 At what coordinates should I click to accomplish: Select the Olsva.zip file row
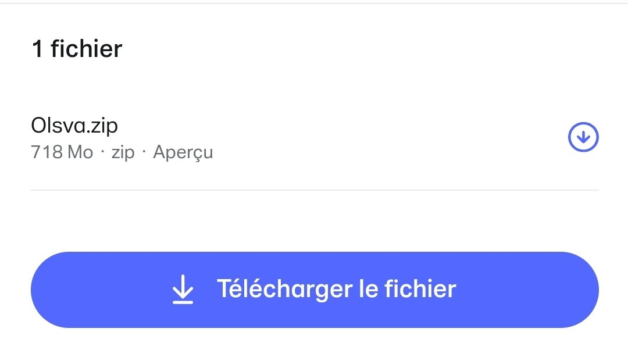click(315, 138)
